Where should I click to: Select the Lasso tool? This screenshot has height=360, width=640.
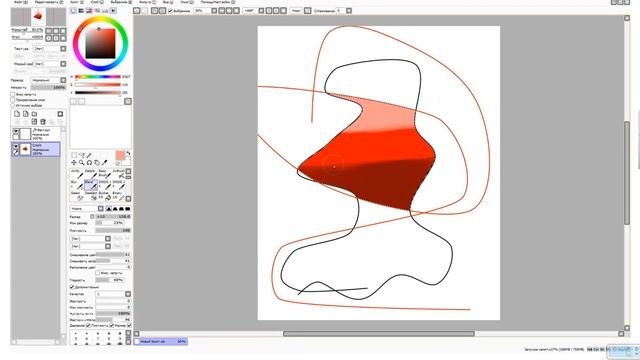coord(82,155)
